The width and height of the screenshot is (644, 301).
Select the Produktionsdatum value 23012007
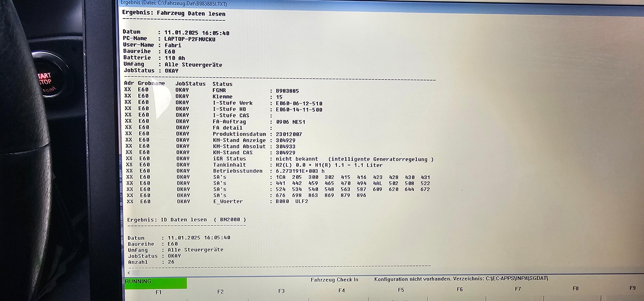pos(289,134)
